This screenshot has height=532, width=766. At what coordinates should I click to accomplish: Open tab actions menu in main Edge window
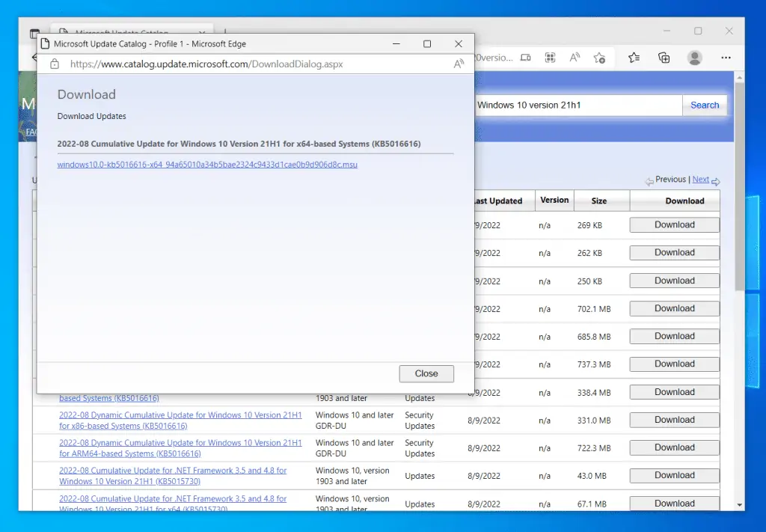click(34, 34)
